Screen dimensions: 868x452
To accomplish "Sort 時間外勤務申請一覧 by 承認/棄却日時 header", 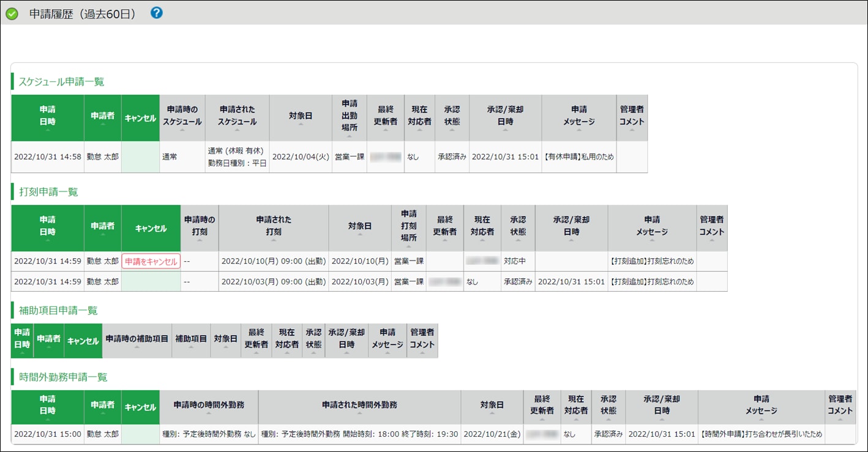I will click(x=661, y=407).
